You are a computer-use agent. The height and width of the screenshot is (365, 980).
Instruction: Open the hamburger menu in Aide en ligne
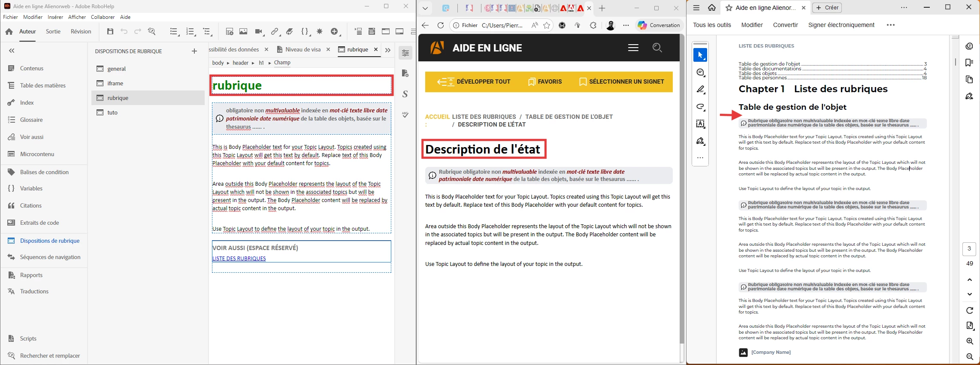633,48
